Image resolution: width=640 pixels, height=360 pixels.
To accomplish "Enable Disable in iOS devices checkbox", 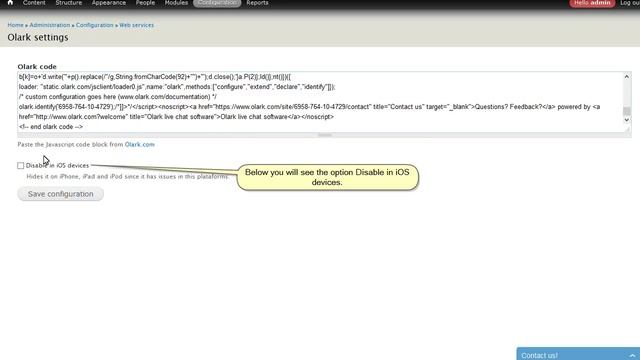I will point(20,165).
